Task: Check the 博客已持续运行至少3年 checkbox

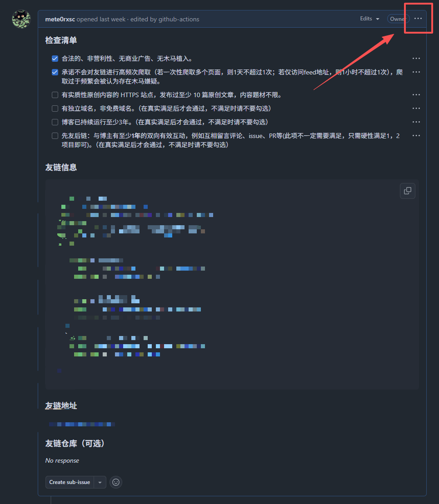Action: tap(55, 122)
